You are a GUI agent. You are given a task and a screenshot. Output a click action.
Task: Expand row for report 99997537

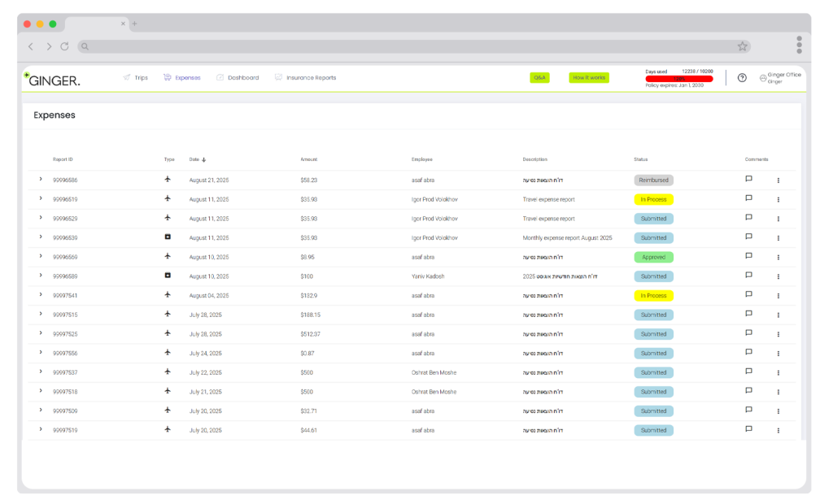click(x=40, y=371)
